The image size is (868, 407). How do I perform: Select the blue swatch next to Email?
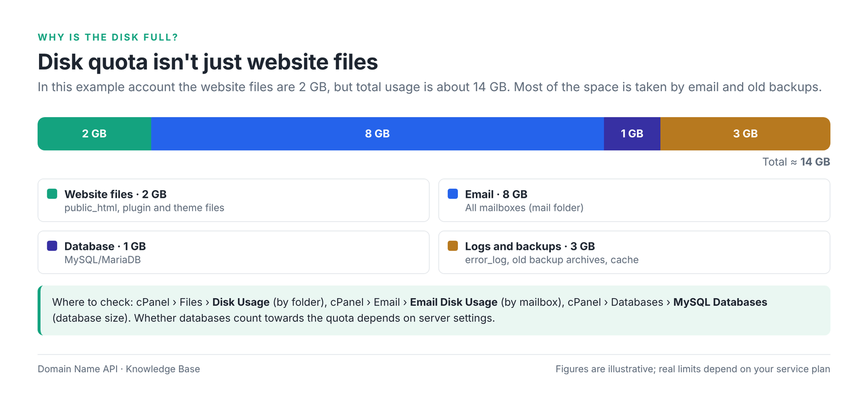click(x=452, y=194)
